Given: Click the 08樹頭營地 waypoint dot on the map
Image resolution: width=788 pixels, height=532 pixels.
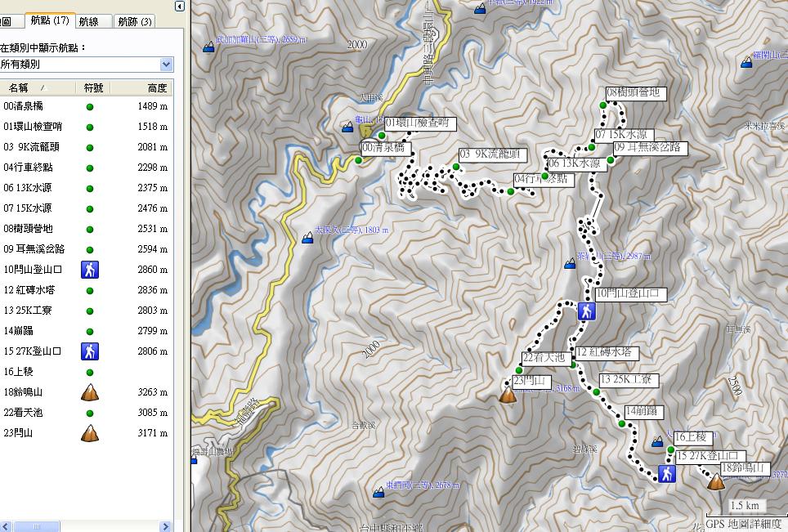Looking at the screenshot, I should coord(603,105).
